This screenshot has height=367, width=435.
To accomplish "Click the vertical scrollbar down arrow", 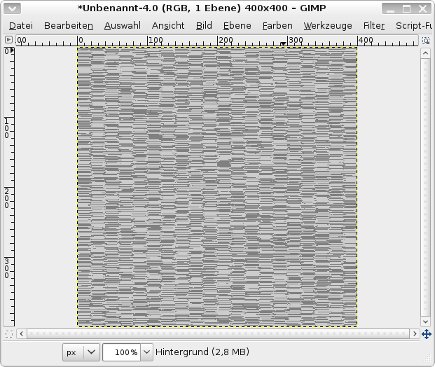I will pos(425,322).
